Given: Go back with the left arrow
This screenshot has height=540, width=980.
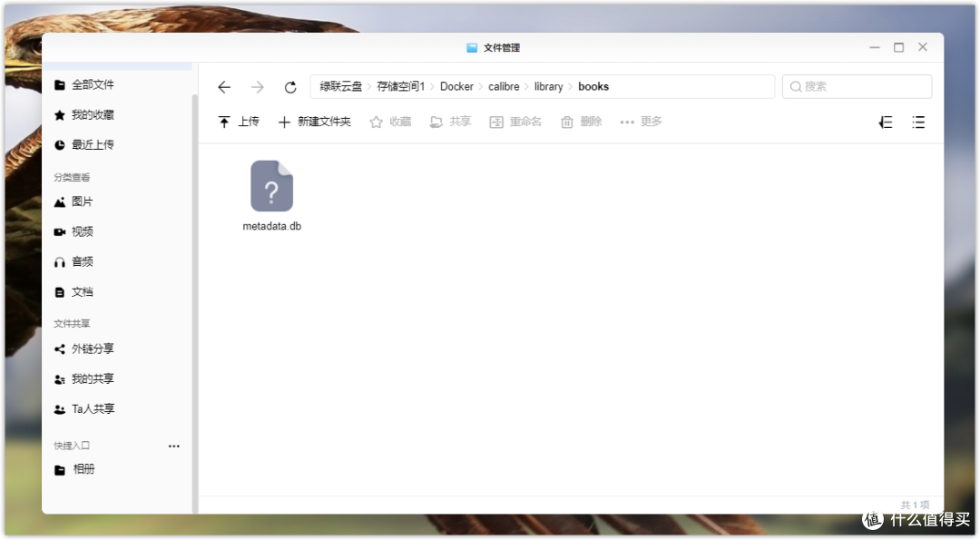Looking at the screenshot, I should tap(224, 87).
